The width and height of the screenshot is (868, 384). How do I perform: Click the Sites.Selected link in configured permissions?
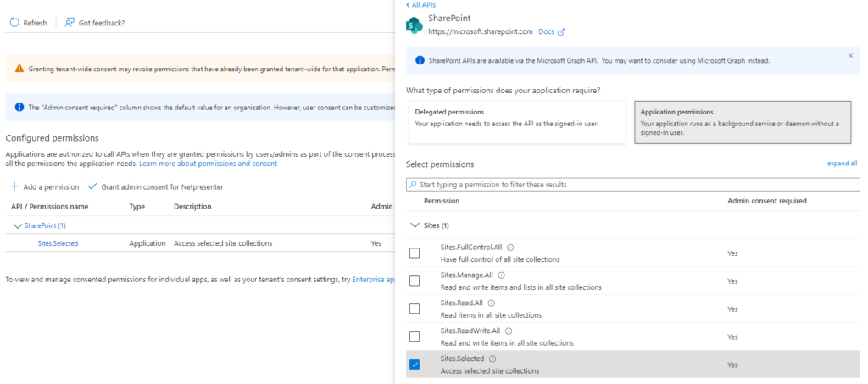58,243
